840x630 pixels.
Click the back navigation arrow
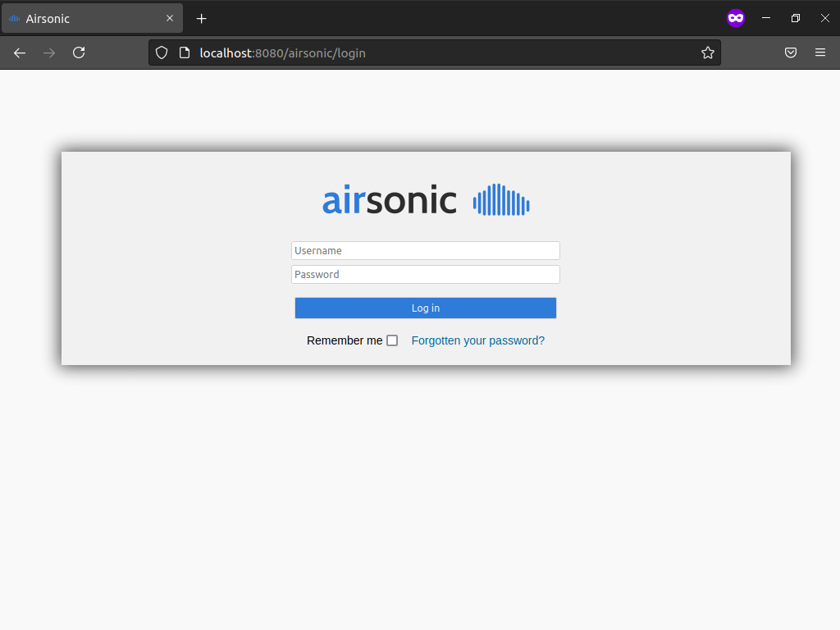(20, 52)
